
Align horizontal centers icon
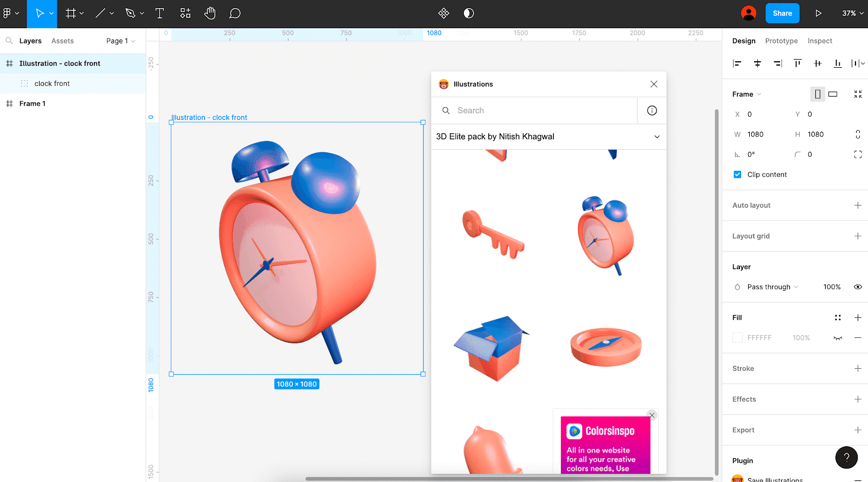[757, 63]
